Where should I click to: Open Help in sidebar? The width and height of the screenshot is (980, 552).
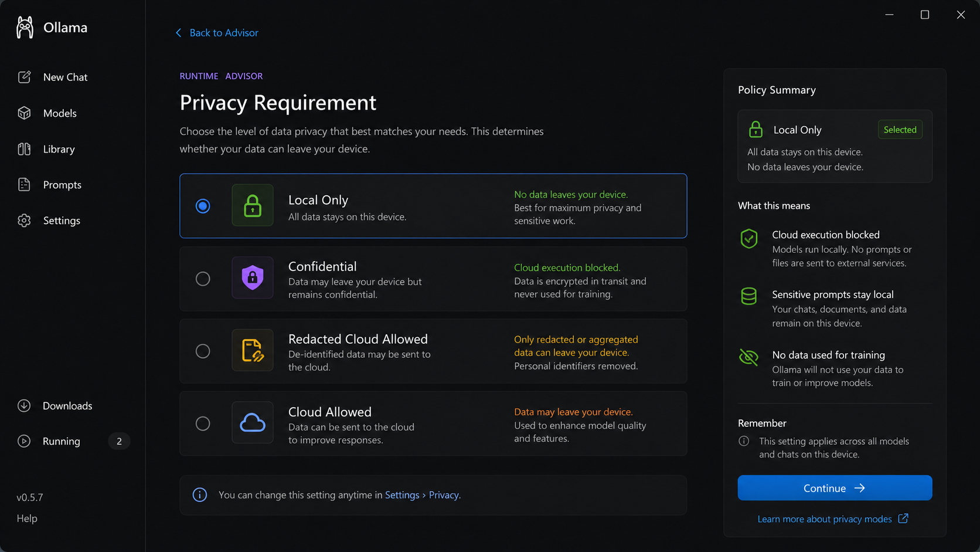27,519
